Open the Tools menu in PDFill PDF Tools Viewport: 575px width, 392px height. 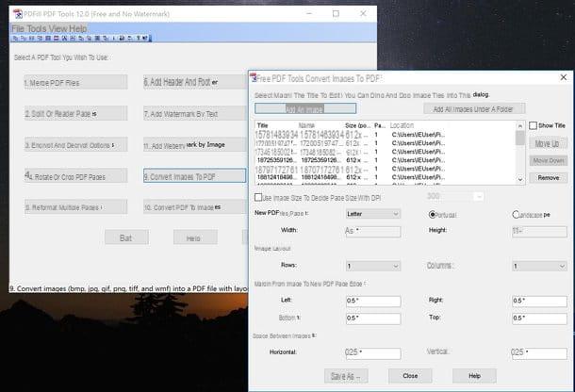(37, 28)
